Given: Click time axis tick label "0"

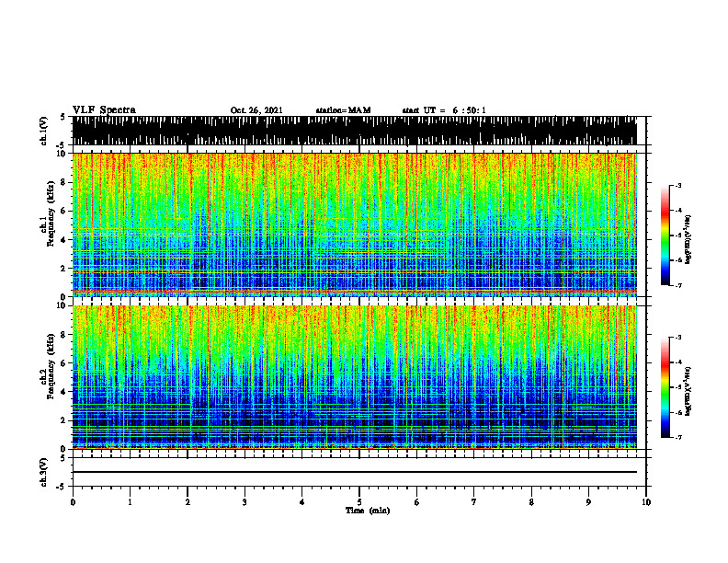Looking at the screenshot, I should (x=73, y=502).
